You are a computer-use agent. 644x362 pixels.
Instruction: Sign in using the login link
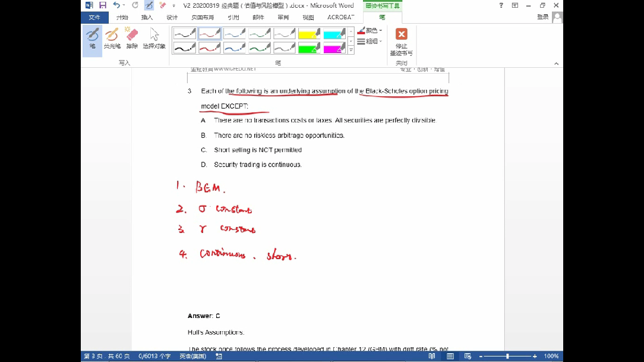[543, 17]
